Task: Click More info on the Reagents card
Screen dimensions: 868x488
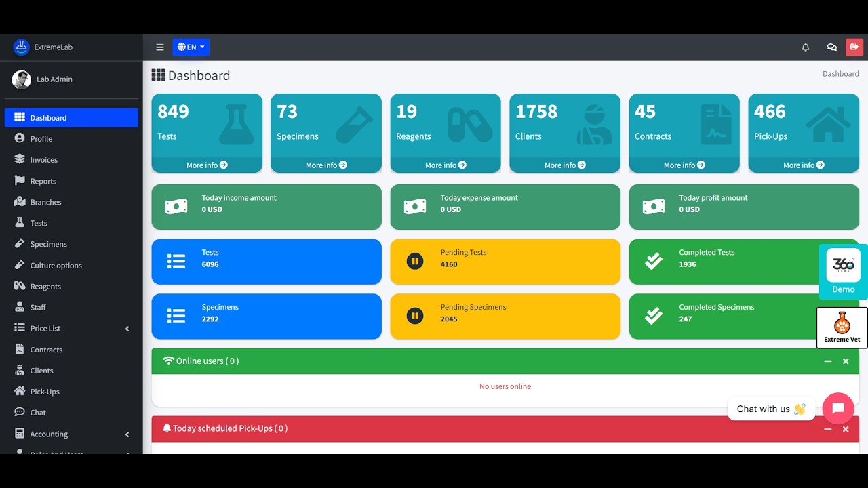Action: (446, 165)
